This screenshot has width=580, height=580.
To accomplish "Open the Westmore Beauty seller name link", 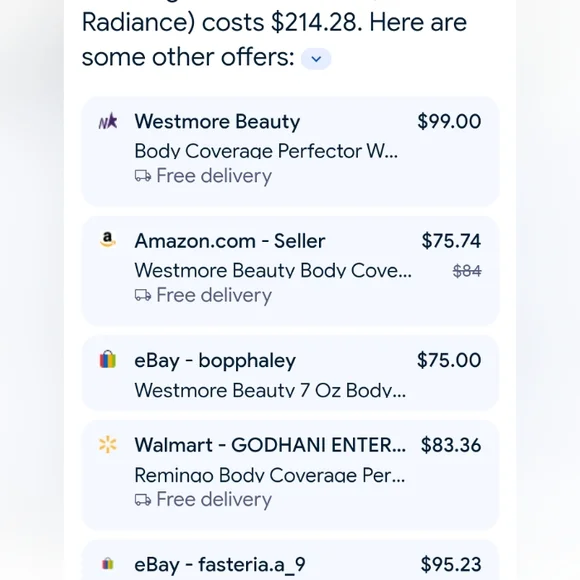I will 217,122.
